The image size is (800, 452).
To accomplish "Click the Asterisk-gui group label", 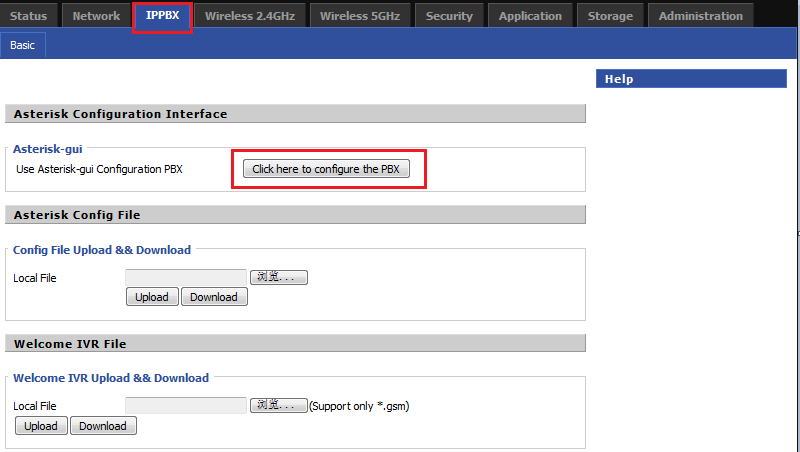I will [x=47, y=149].
